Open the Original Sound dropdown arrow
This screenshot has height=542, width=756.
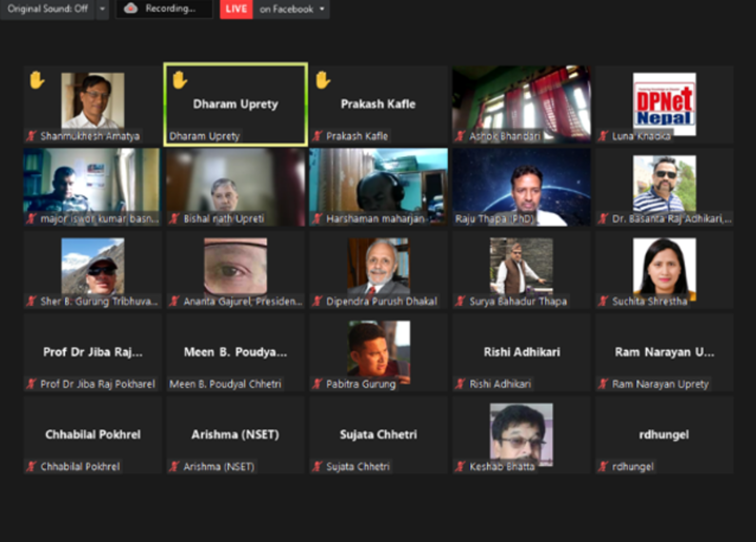[x=102, y=9]
